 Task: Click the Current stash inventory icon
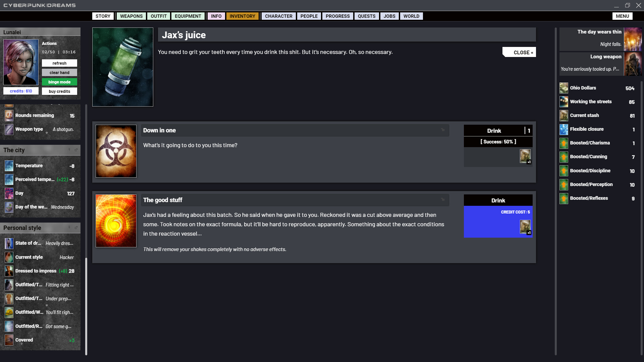tap(563, 115)
